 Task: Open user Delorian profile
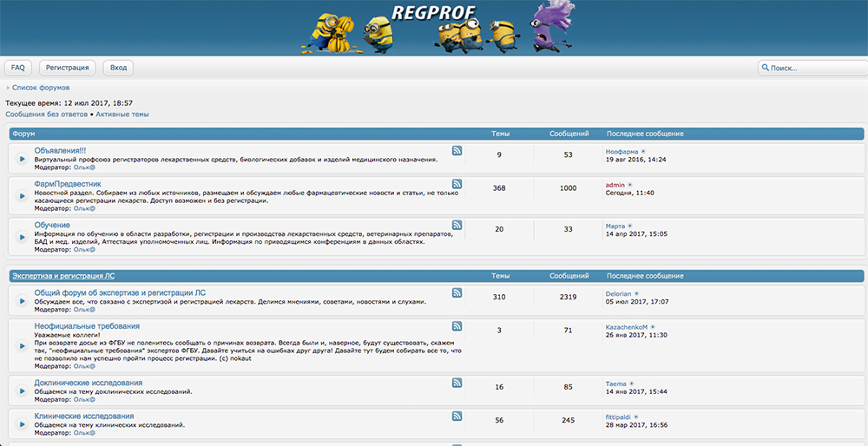tap(618, 294)
